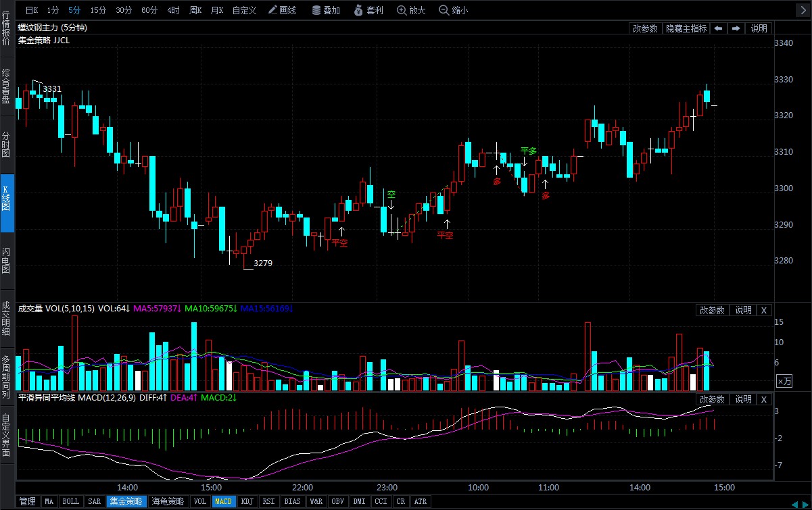Open the 分时图 sidebar view
This screenshot has height=510, width=812.
coord(6,144)
